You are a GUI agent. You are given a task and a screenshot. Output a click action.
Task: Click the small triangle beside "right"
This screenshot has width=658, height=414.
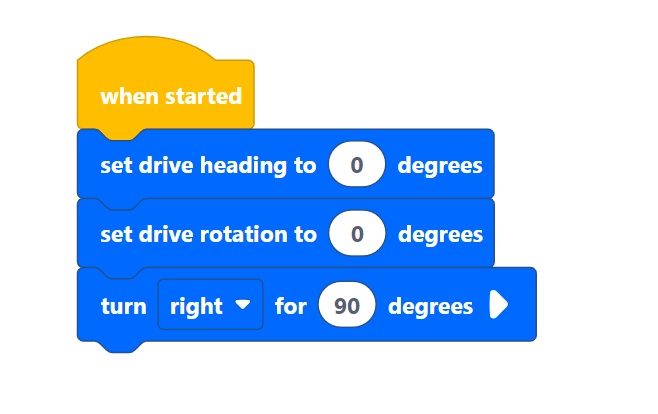pyautogui.click(x=242, y=306)
